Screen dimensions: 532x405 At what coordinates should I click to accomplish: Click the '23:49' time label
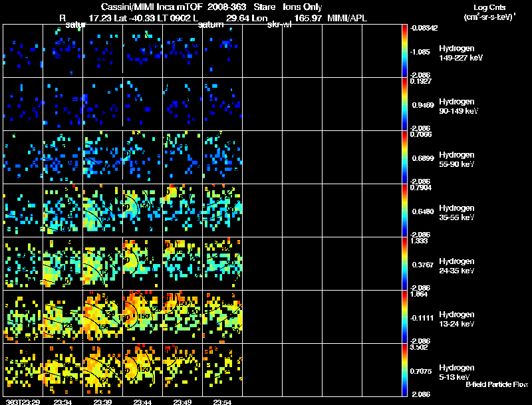pos(182,402)
